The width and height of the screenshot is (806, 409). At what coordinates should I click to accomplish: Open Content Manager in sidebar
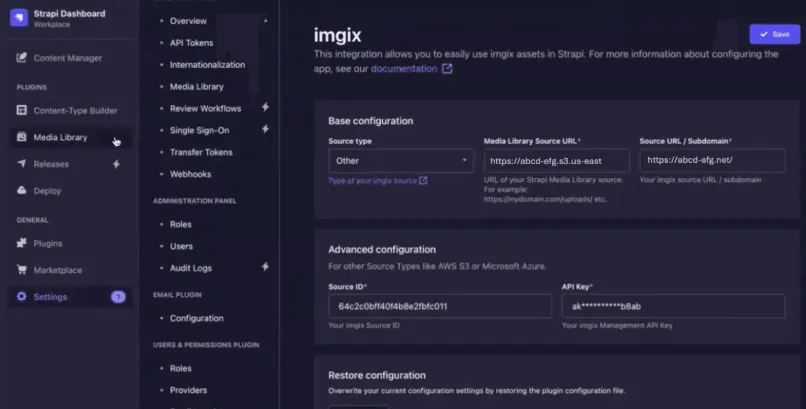click(70, 58)
